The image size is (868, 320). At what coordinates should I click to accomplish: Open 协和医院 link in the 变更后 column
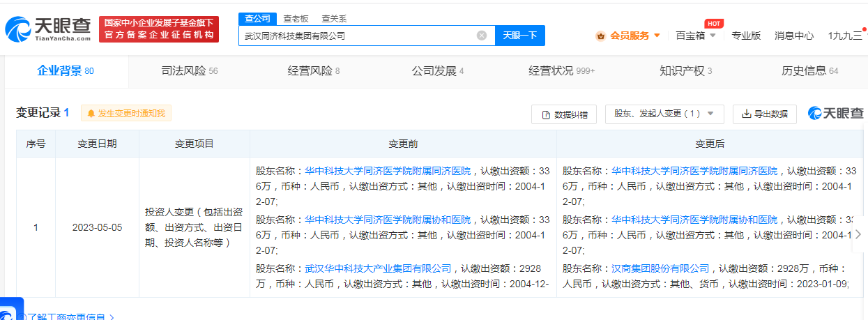pos(694,219)
